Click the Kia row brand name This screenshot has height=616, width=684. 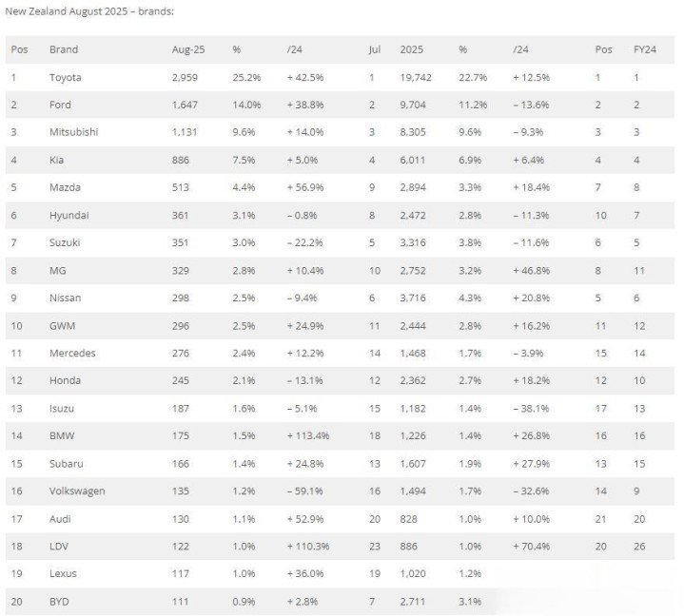click(x=57, y=160)
